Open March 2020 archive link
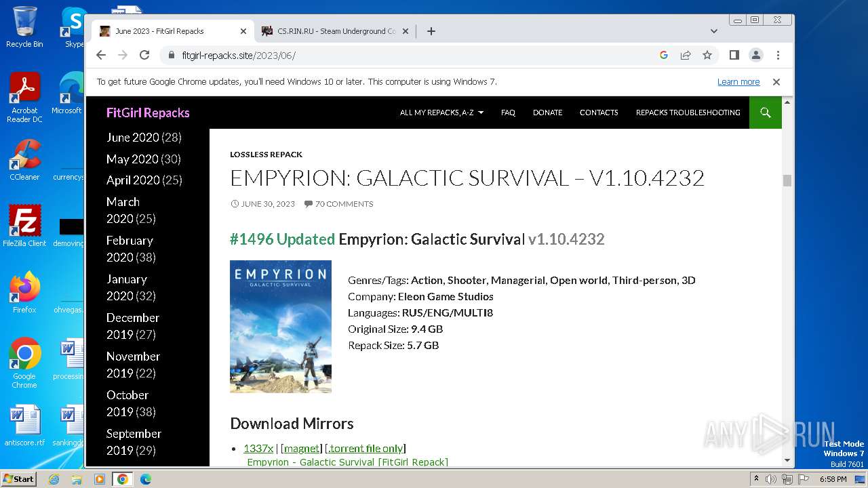Image resolution: width=868 pixels, height=488 pixels. [x=123, y=210]
